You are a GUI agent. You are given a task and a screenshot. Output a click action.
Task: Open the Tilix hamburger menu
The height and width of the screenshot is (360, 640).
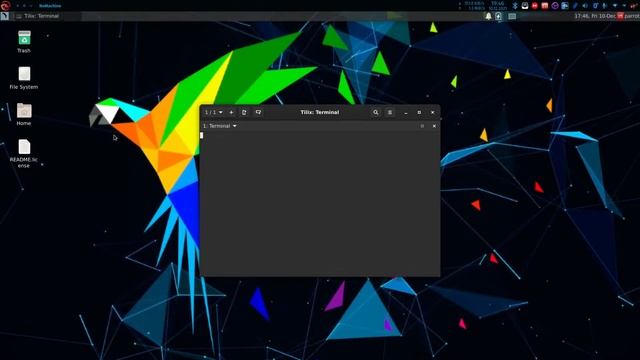pyautogui.click(x=390, y=112)
